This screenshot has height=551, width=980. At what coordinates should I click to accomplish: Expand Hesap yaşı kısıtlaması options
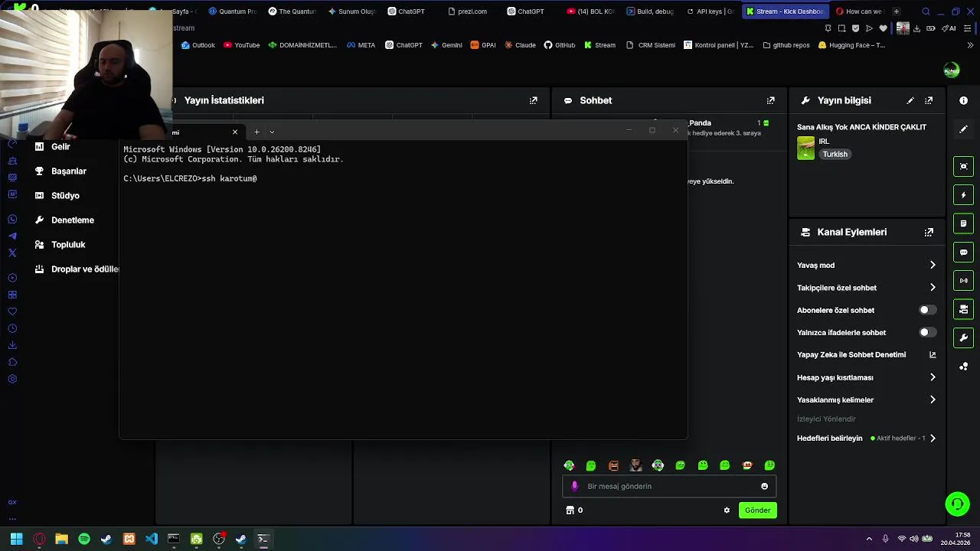point(933,377)
